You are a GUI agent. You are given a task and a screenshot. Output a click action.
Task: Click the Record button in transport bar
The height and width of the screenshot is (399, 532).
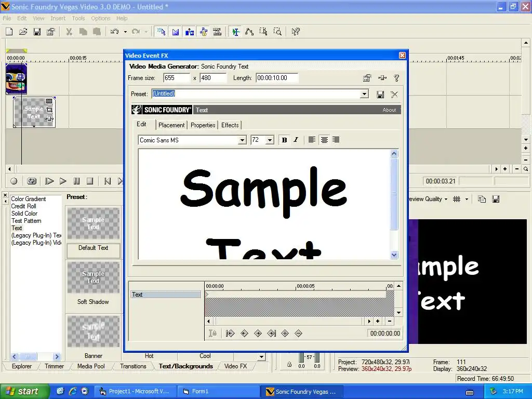coord(14,181)
